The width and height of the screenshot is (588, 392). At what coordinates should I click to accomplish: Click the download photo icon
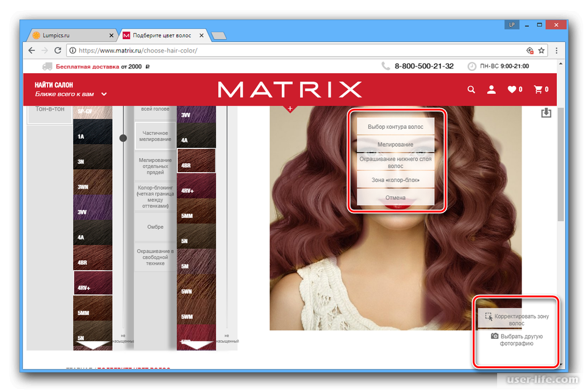[546, 113]
